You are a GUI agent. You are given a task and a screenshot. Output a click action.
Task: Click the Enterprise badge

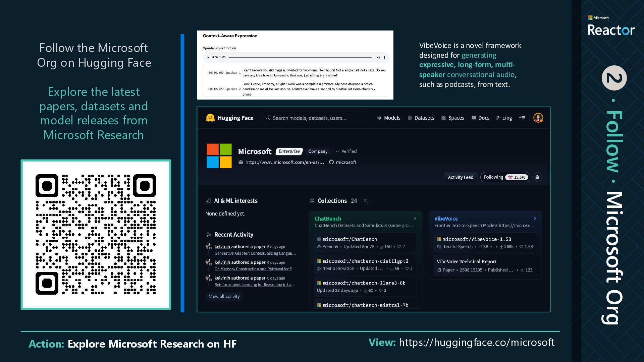coord(289,151)
